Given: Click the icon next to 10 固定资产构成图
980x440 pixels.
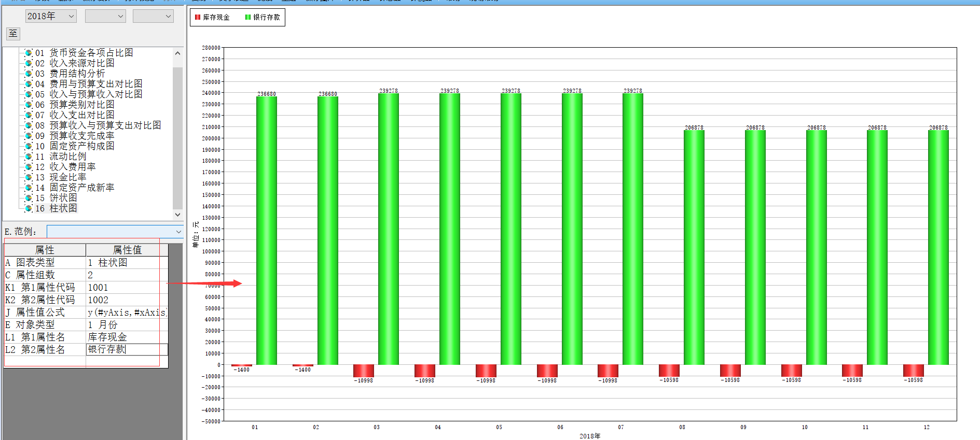Looking at the screenshot, I should 29,146.
